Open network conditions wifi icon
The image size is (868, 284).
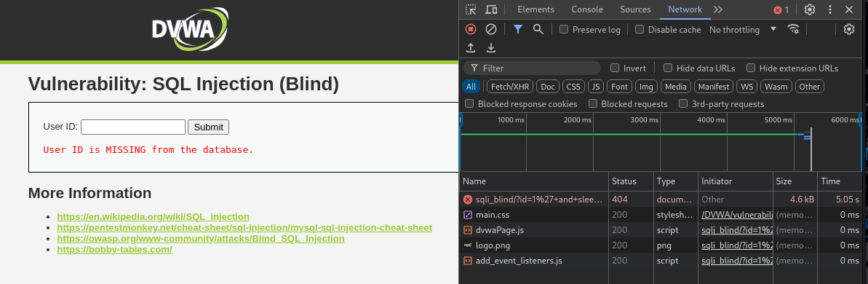click(793, 29)
